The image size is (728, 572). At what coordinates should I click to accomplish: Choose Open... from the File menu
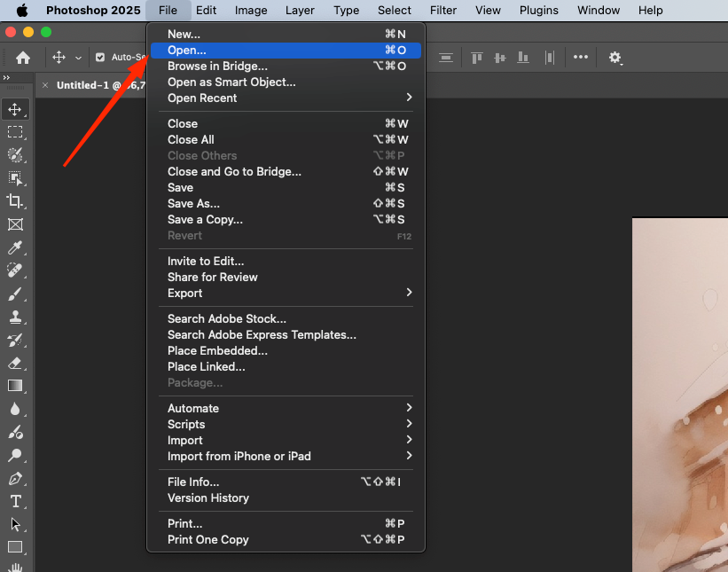(x=286, y=51)
